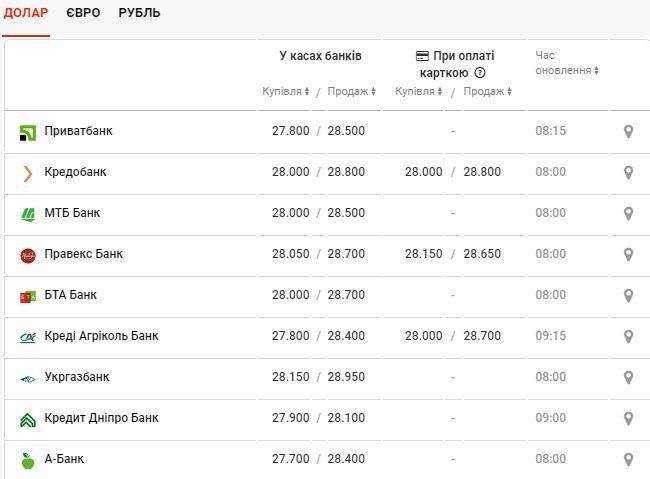Switch to the ЄВРО tab
Image resolution: width=650 pixels, height=479 pixels.
click(x=83, y=13)
